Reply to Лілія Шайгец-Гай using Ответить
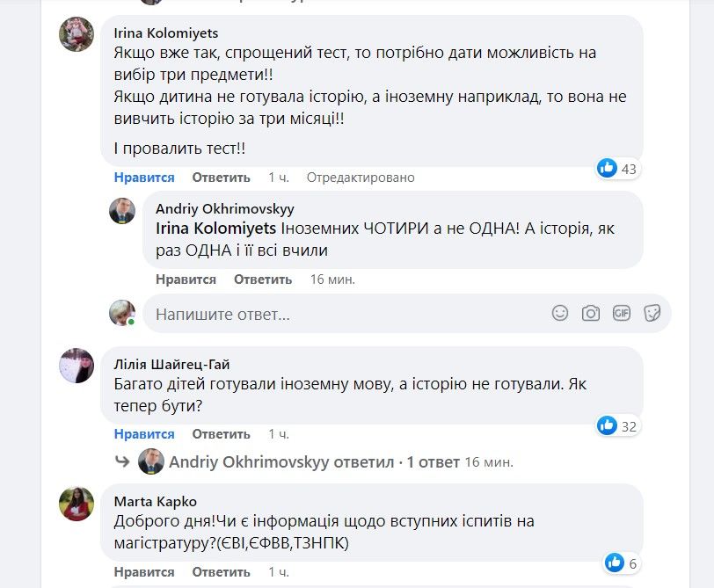This screenshot has width=714, height=588. [x=220, y=434]
